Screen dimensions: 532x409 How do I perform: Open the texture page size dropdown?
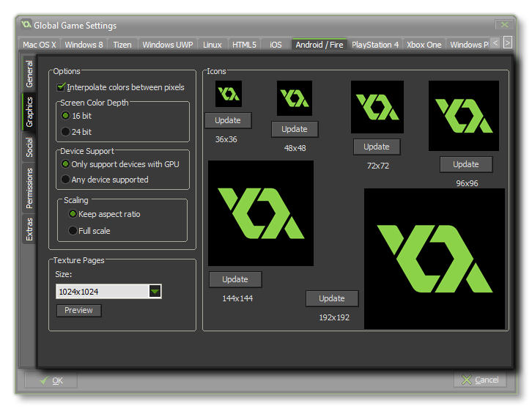tap(155, 292)
